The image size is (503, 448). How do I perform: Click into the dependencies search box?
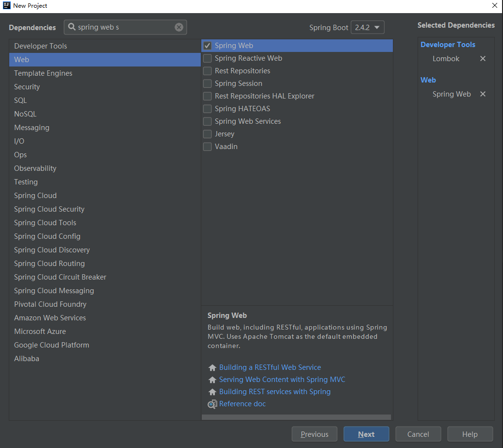tap(124, 27)
